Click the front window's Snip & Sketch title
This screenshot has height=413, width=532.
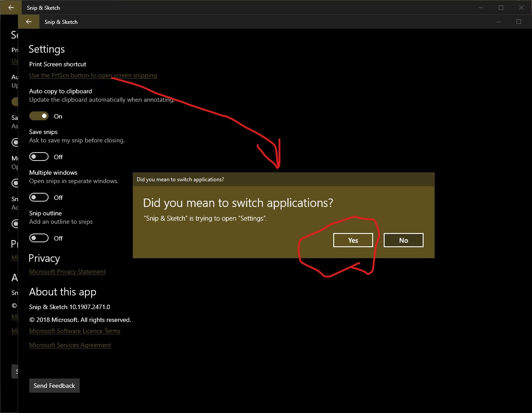tap(61, 22)
